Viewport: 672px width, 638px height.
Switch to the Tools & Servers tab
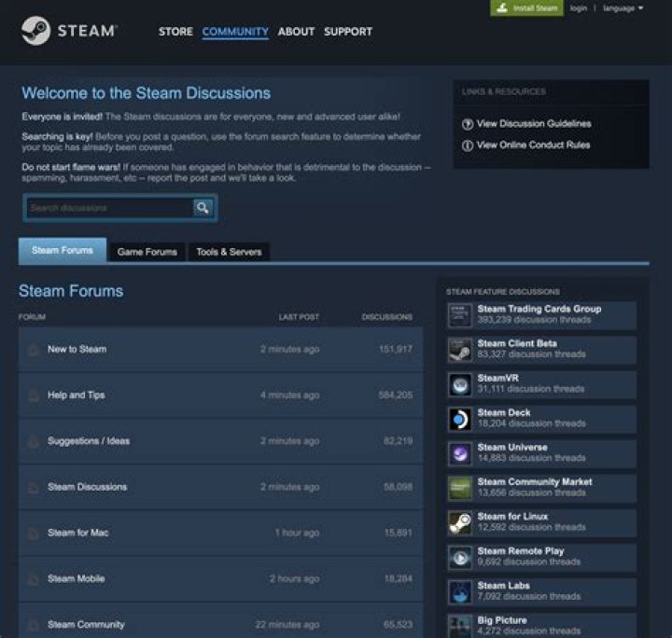point(229,252)
